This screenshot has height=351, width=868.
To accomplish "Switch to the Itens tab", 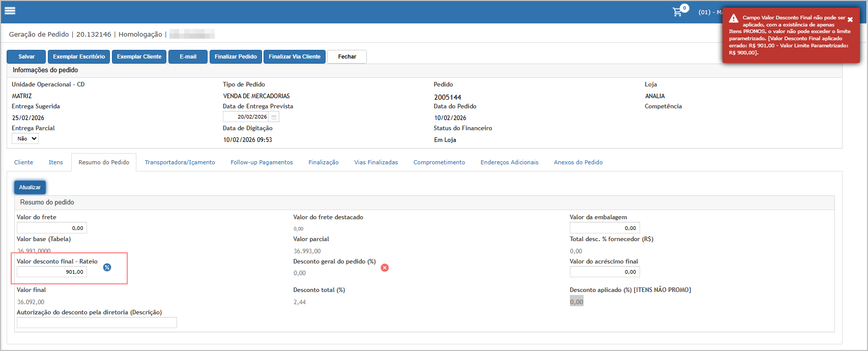I will tap(56, 162).
